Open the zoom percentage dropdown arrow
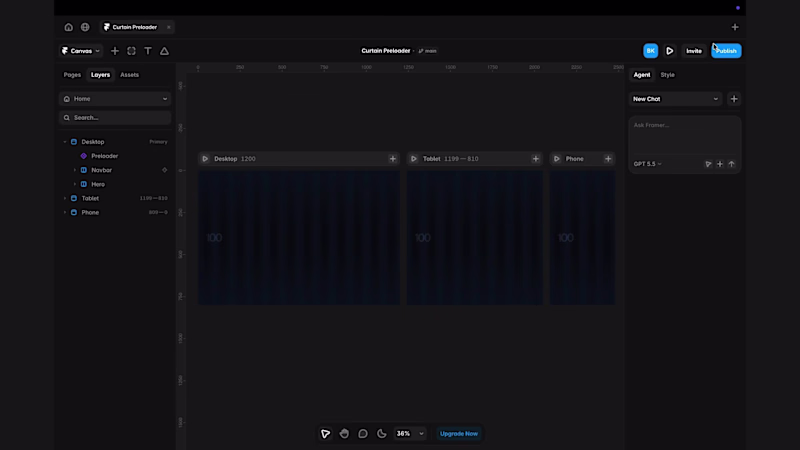 pyautogui.click(x=421, y=434)
